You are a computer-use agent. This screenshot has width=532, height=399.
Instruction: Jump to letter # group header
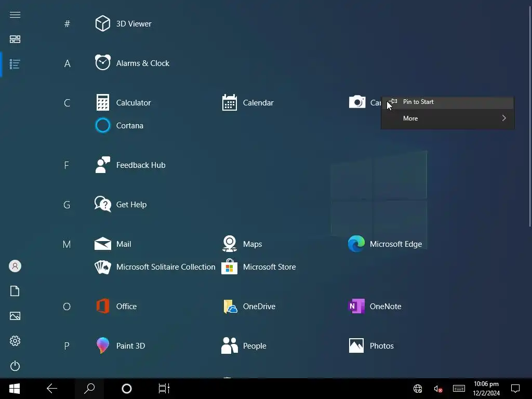pos(67,24)
